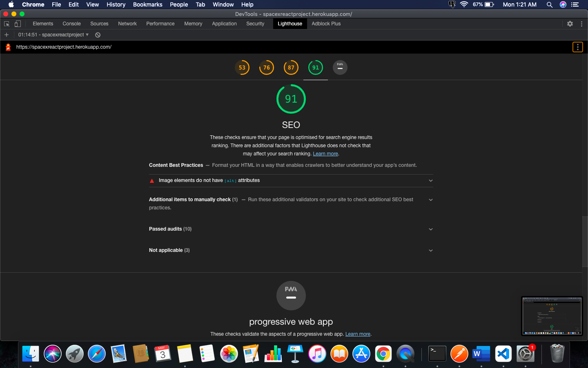
Task: Expand Additional items to manually check
Action: click(x=291, y=204)
